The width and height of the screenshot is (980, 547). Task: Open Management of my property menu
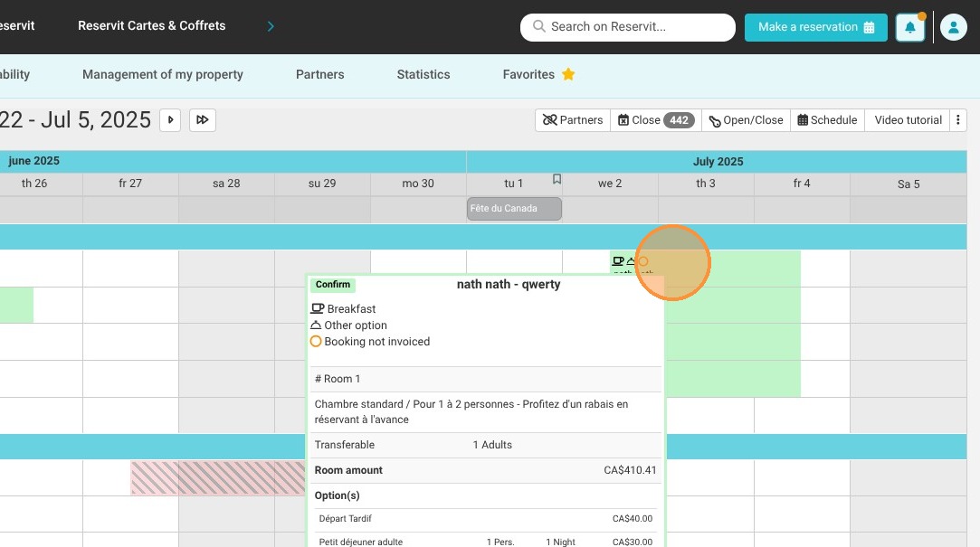click(x=163, y=74)
